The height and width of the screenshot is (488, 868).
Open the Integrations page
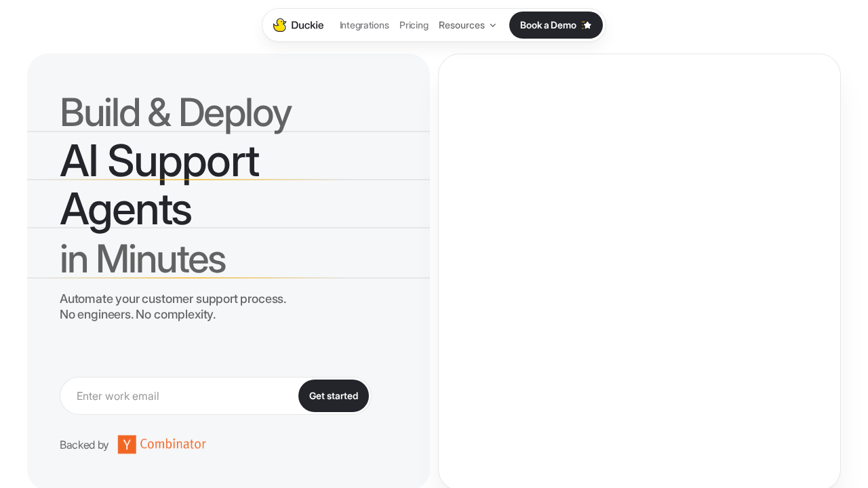364,25
